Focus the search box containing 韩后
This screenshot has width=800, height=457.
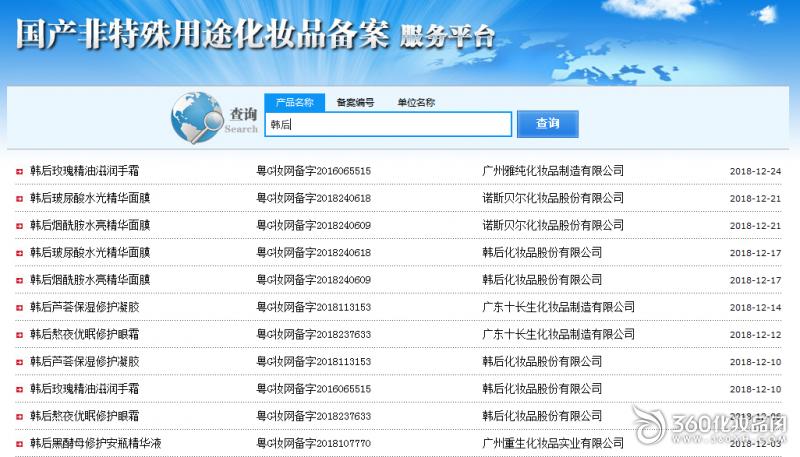pos(388,124)
